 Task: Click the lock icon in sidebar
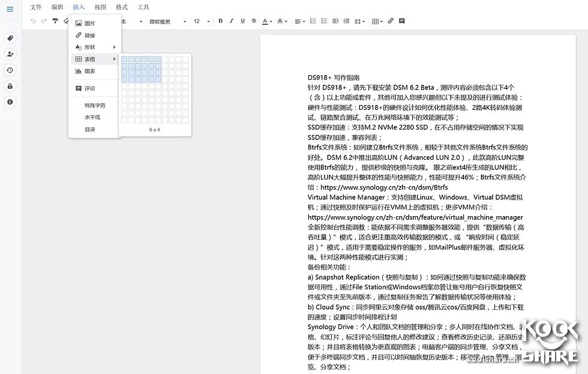tap(10, 86)
